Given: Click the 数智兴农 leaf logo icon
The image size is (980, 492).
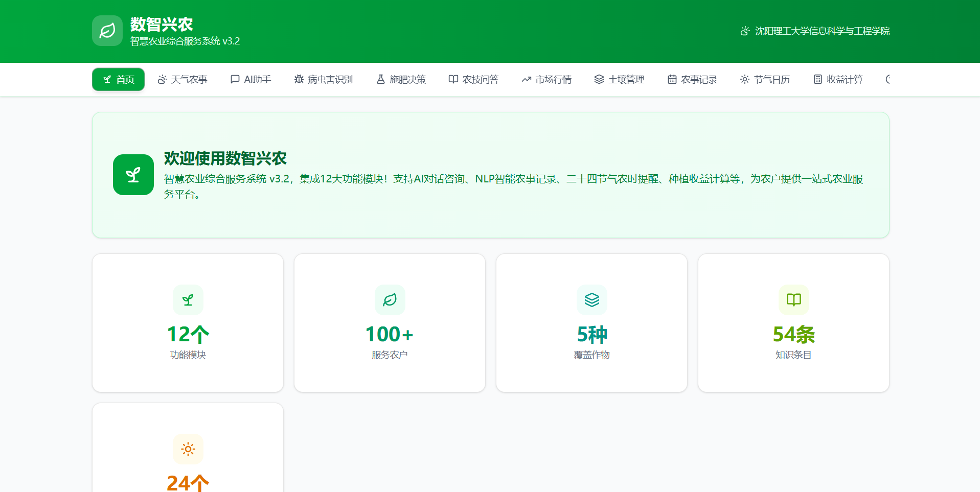Looking at the screenshot, I should (x=107, y=31).
